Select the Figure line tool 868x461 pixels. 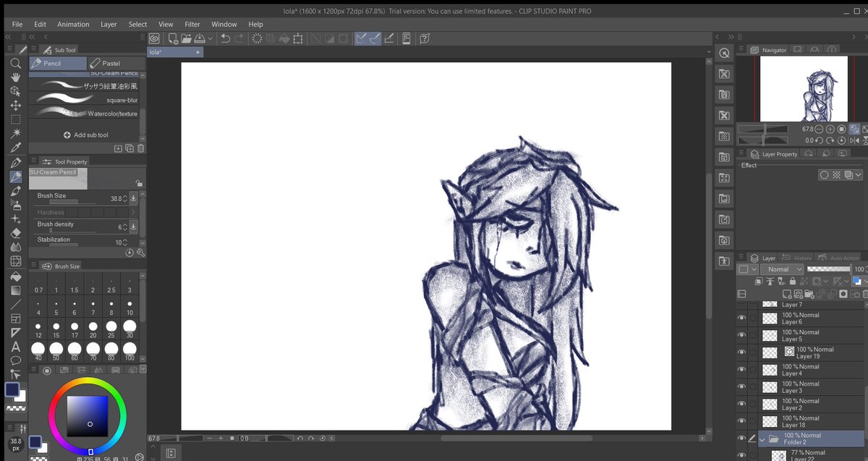[15, 304]
